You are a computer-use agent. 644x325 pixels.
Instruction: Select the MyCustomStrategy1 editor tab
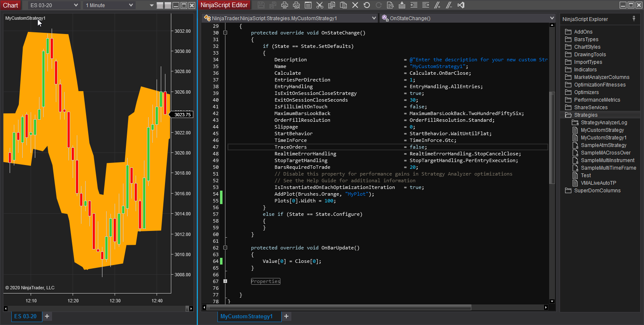pyautogui.click(x=246, y=316)
